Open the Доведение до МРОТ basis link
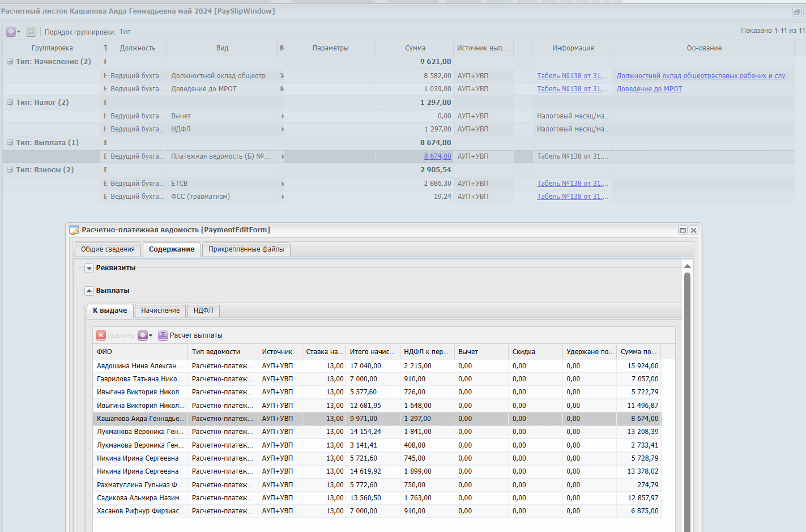This screenshot has width=806, height=532. point(649,89)
